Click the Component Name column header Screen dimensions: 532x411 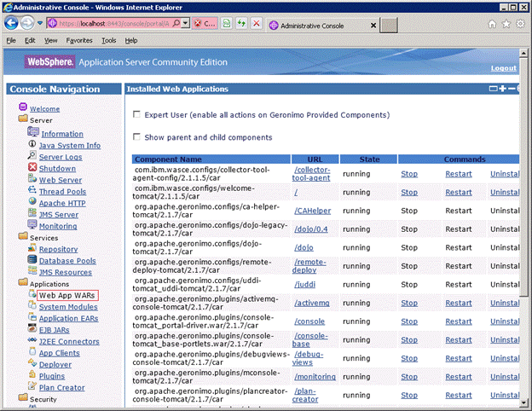point(211,159)
